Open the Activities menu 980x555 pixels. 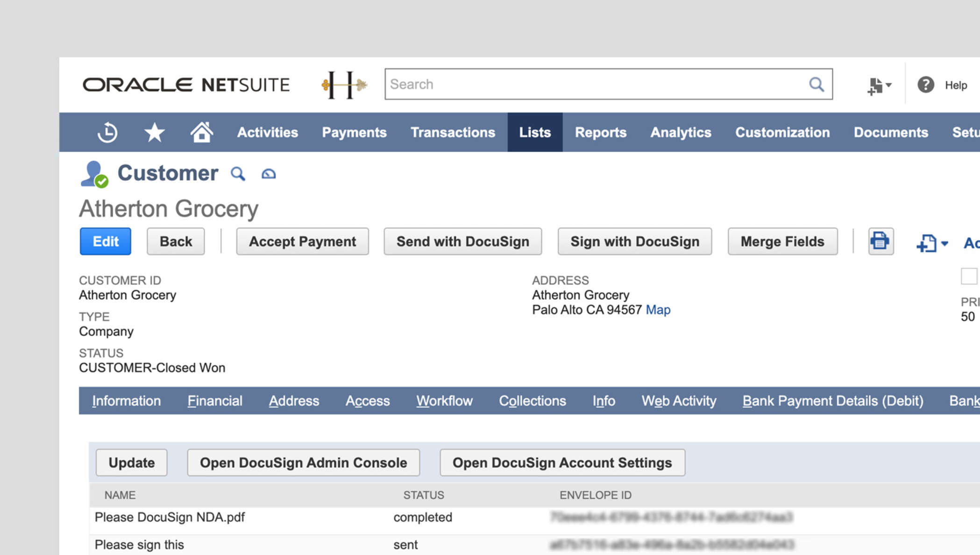[x=268, y=132]
